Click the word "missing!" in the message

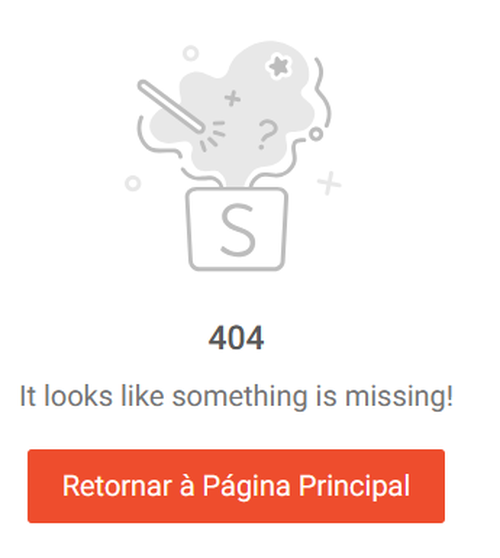pos(399,396)
